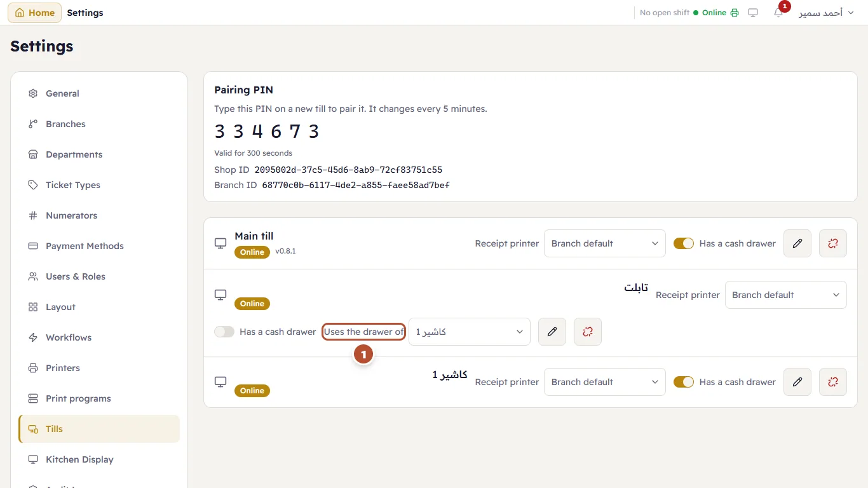Screen dimensions: 868x488
Task: Expand the أحمد سمير user menu
Action: tap(826, 13)
